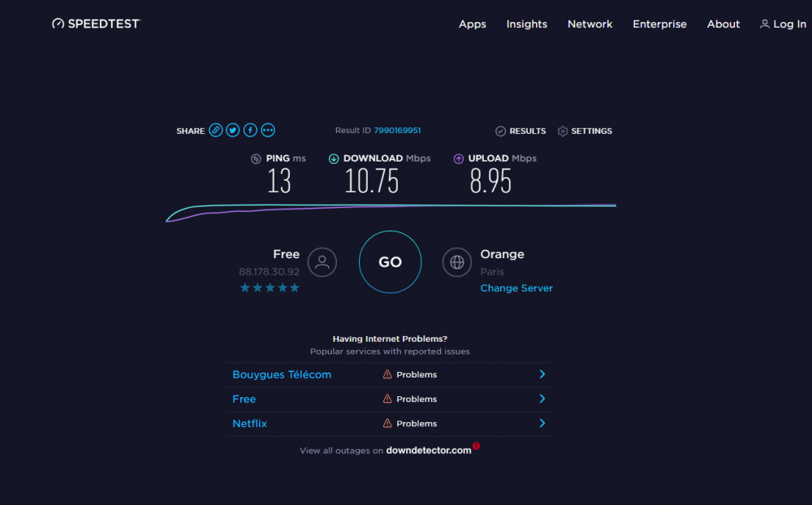812x505 pixels.
Task: Click the warning icon in Bouygues Télécom row
Action: [387, 374]
